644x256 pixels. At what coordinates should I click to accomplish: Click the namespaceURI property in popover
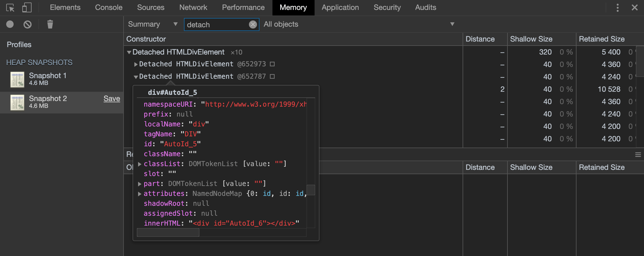pyautogui.click(x=225, y=104)
